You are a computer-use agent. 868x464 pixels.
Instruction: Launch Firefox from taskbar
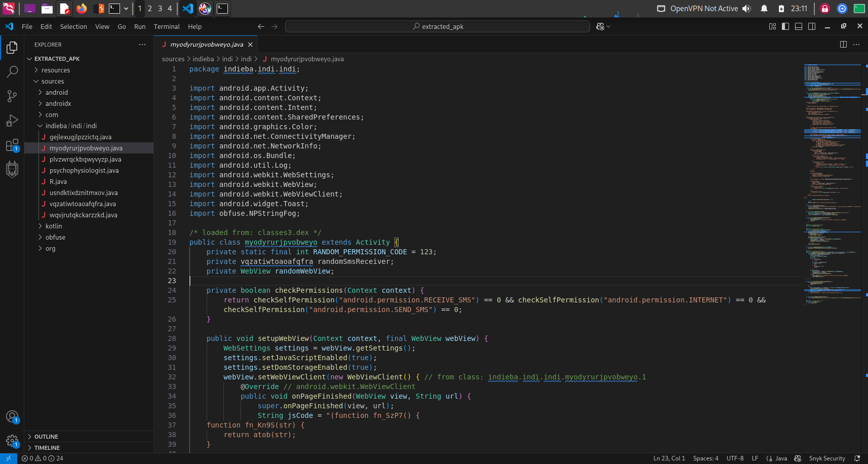(82, 9)
